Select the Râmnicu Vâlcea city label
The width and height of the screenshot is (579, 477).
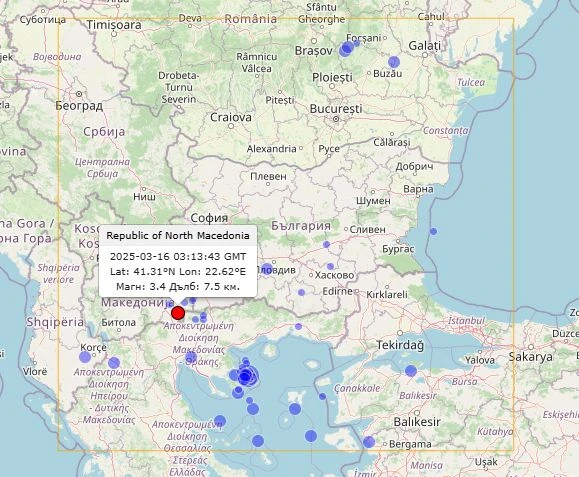(x=257, y=63)
